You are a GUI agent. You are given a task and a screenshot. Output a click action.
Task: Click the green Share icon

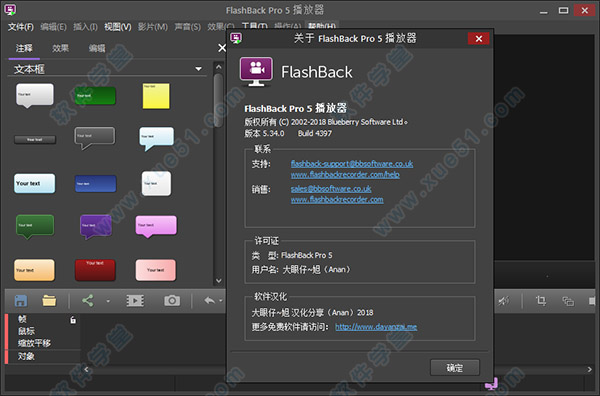88,300
